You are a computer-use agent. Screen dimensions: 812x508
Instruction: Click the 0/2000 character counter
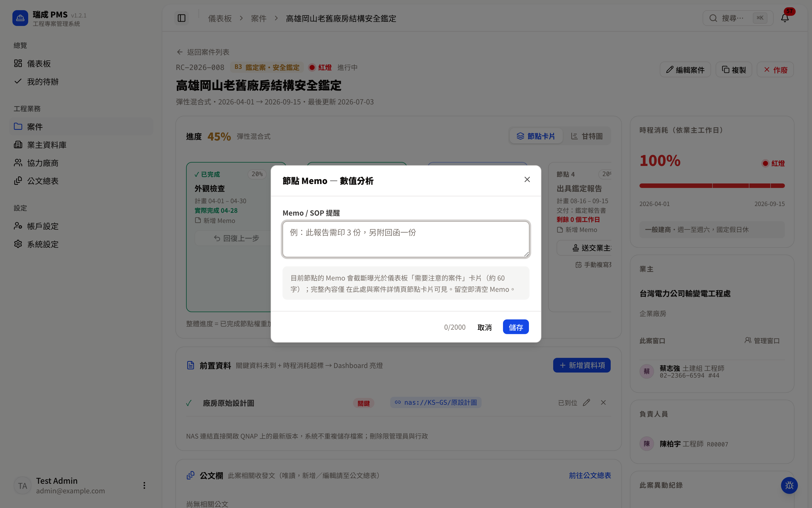point(455,327)
